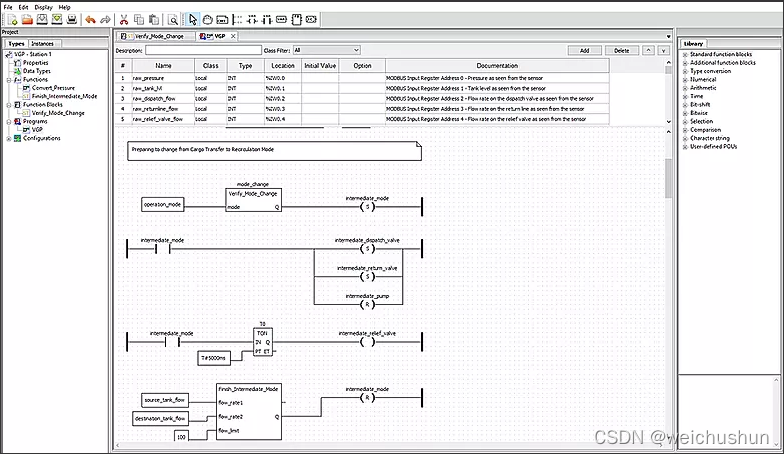Click the Redo arrow icon
This screenshot has width=784, height=454.
point(105,20)
